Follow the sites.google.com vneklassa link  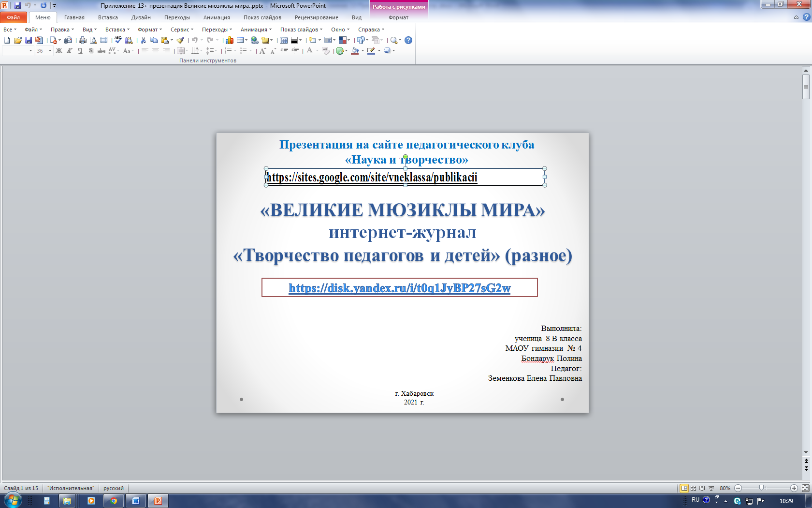(x=372, y=177)
